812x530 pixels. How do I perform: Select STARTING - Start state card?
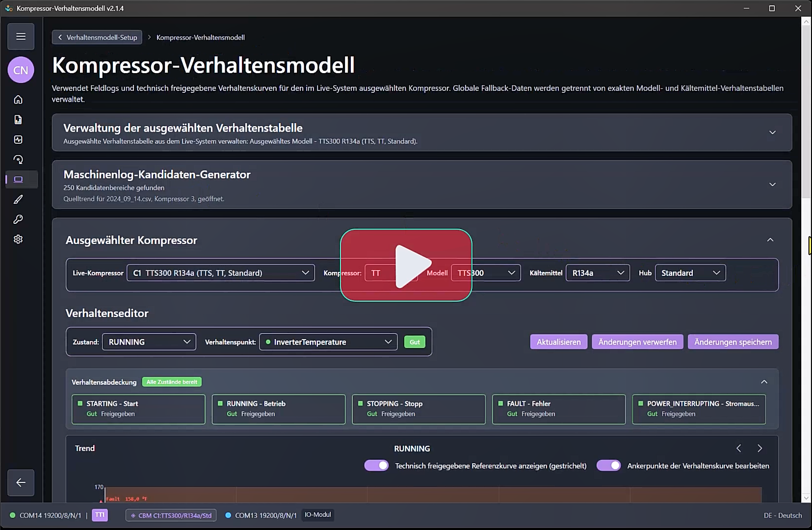point(138,409)
